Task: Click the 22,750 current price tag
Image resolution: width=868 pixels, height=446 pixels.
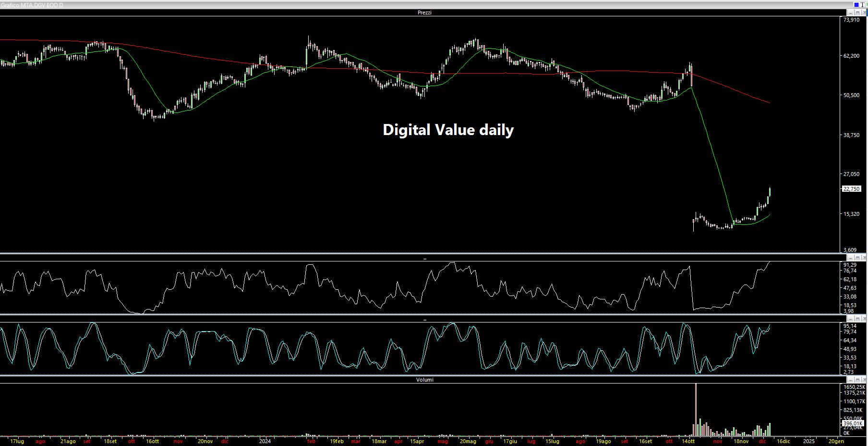Action: (852, 189)
